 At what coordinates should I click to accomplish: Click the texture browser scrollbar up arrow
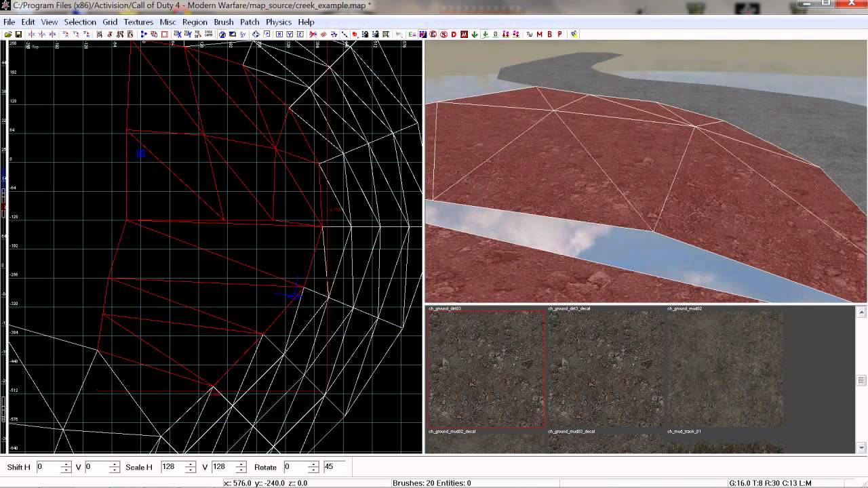point(862,312)
